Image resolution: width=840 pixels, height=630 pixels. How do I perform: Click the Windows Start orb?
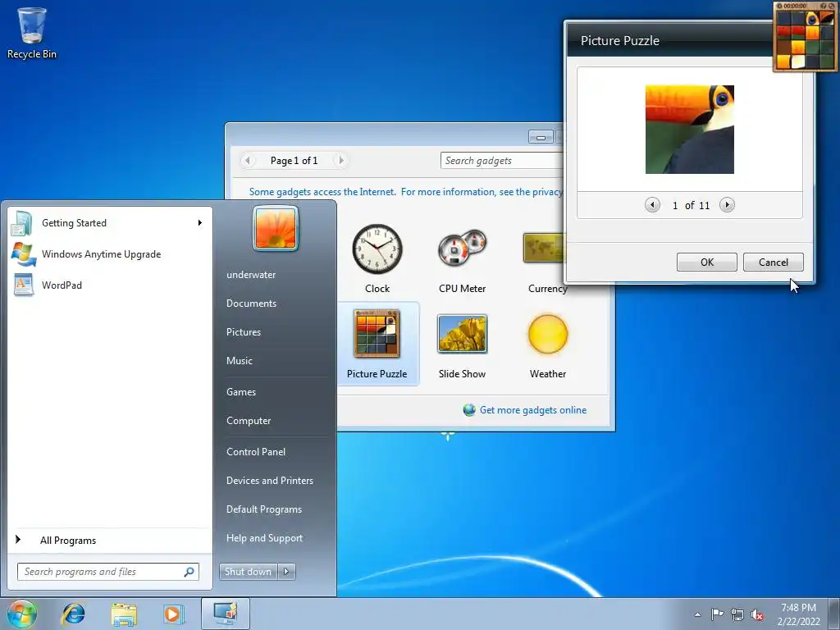pyautogui.click(x=21, y=614)
